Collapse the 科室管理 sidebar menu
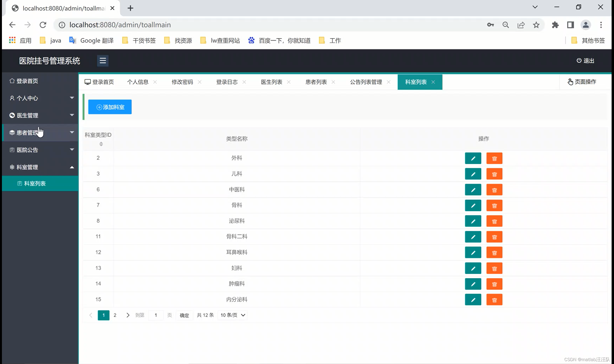This screenshot has width=614, height=364. click(x=40, y=167)
